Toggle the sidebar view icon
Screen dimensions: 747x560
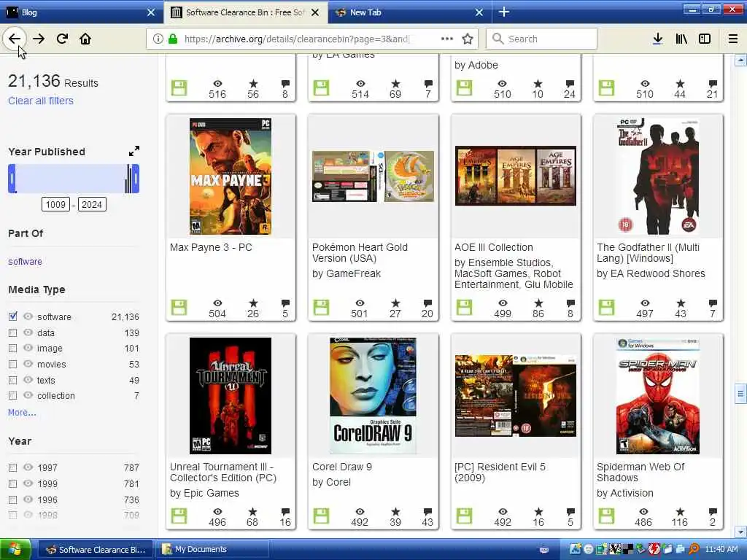click(705, 39)
